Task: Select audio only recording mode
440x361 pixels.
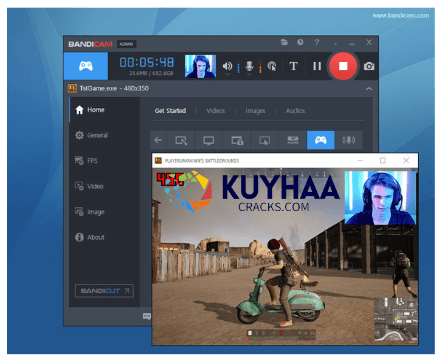Action: click(x=348, y=140)
